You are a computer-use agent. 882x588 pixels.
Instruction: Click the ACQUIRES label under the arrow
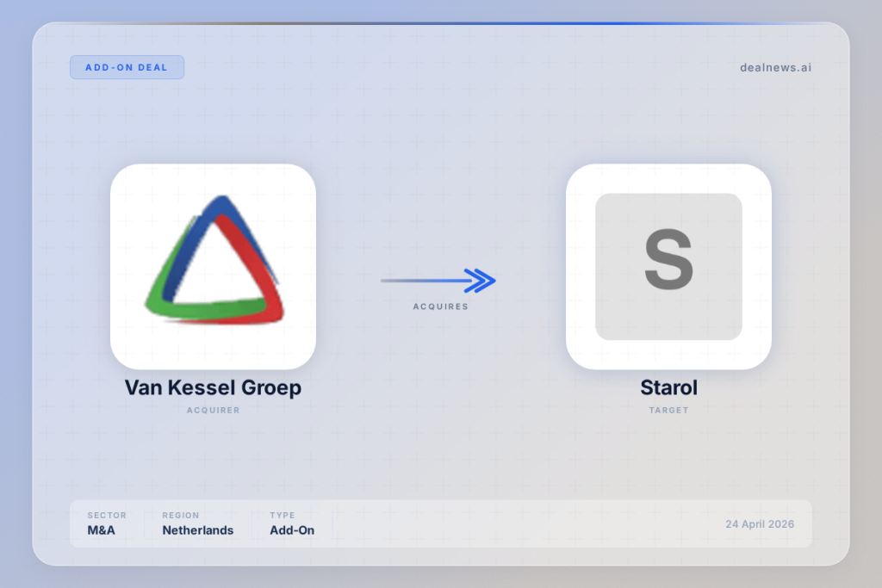440,306
